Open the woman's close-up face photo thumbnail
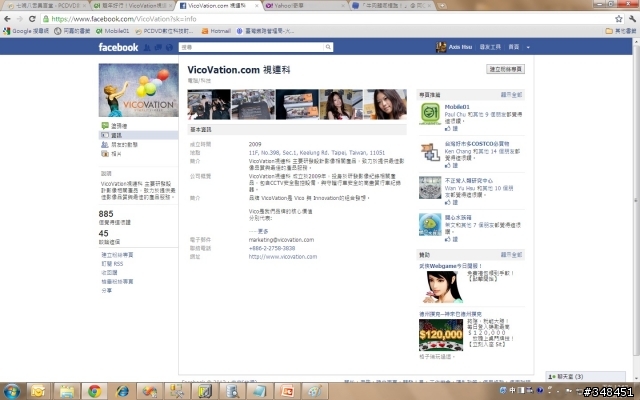This screenshot has height=400, width=640. pyautogui.click(x=385, y=104)
